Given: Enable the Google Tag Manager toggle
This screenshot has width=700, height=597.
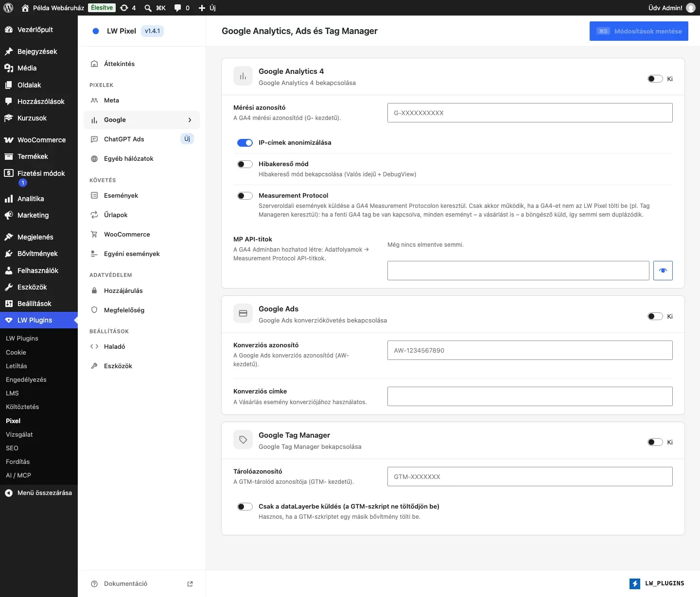Looking at the screenshot, I should click(x=655, y=442).
